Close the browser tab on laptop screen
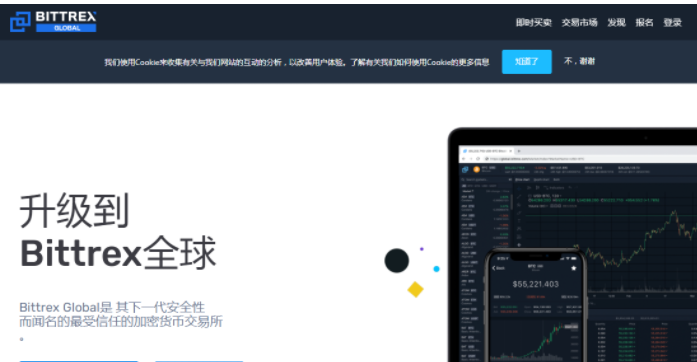 (x=510, y=151)
